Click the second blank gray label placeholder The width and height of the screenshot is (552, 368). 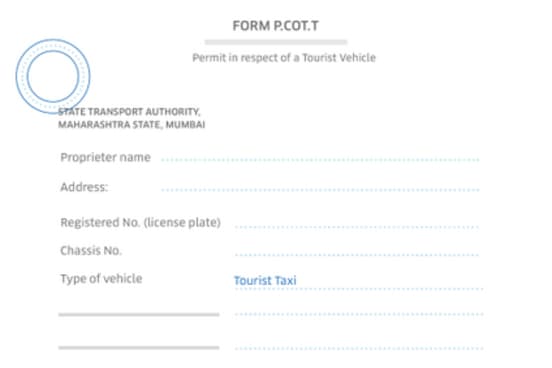139,348
